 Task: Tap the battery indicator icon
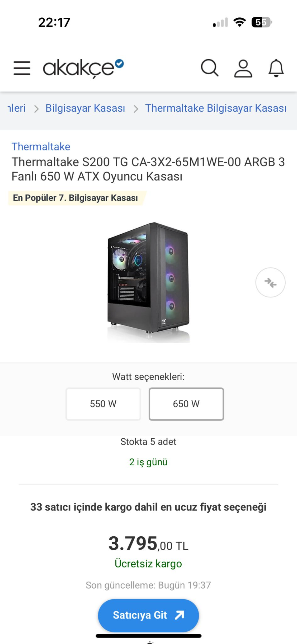coord(261,22)
